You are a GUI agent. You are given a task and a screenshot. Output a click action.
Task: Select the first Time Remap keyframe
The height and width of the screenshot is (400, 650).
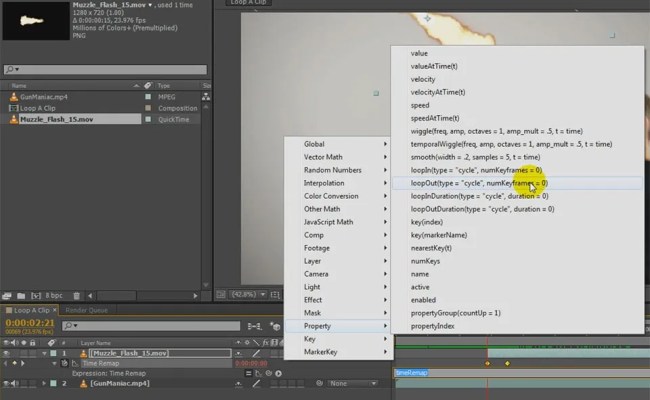(488, 364)
